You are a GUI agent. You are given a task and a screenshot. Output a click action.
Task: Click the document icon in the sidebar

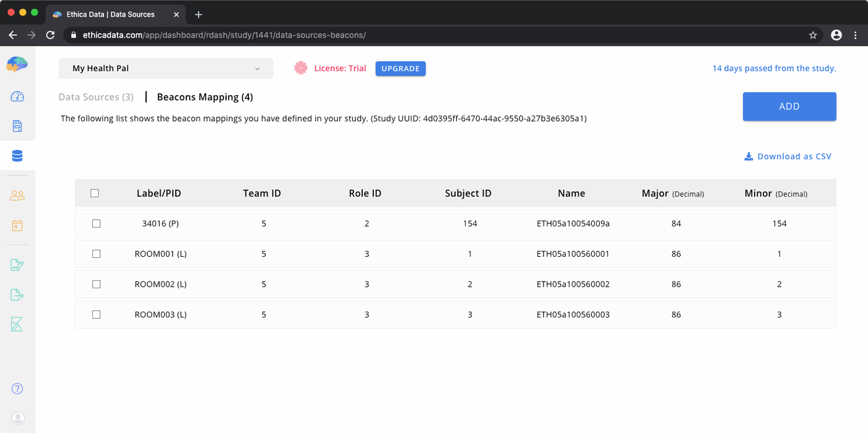click(17, 126)
